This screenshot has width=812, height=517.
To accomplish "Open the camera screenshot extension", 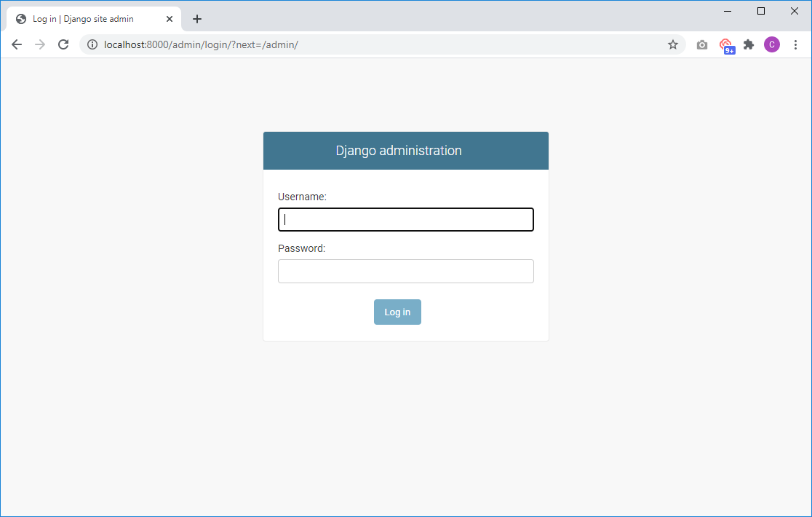I will coord(701,44).
